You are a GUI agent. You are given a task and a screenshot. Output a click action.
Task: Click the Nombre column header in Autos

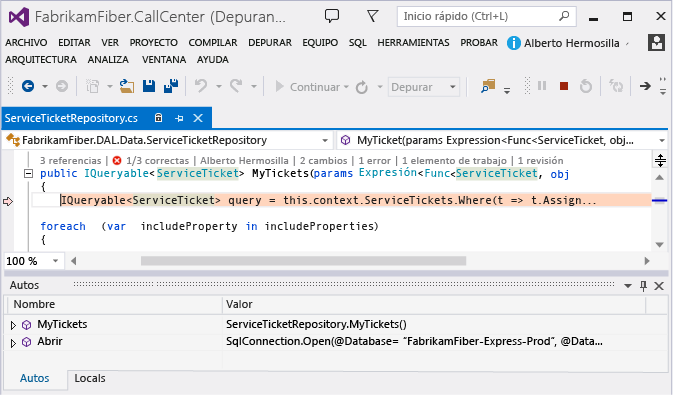coord(115,304)
